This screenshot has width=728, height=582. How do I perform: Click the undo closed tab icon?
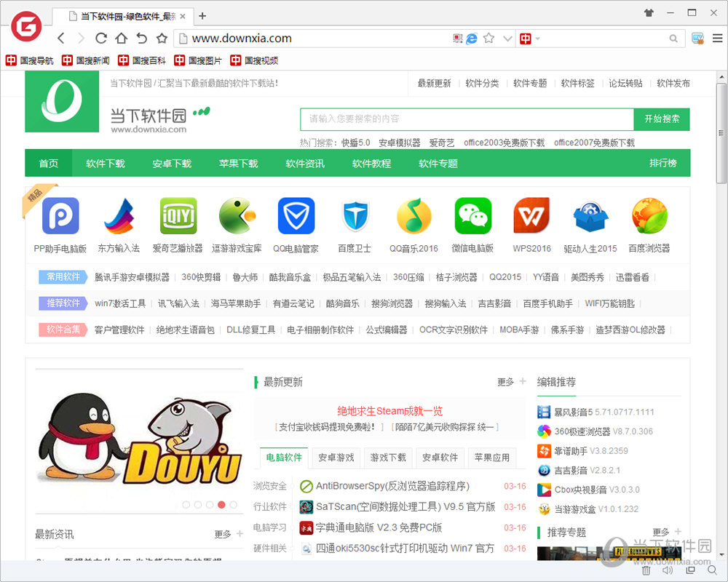[142, 38]
